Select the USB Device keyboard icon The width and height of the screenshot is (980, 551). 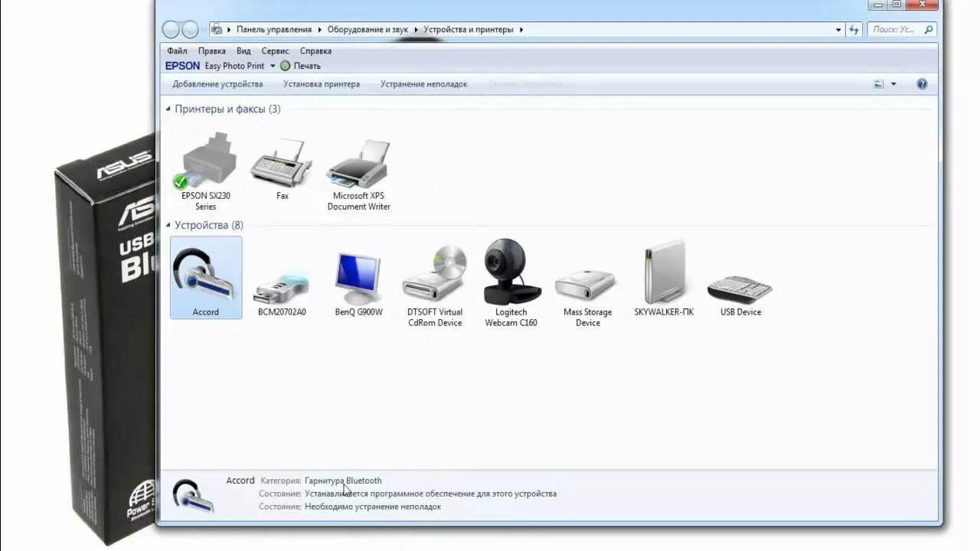pyautogui.click(x=740, y=290)
